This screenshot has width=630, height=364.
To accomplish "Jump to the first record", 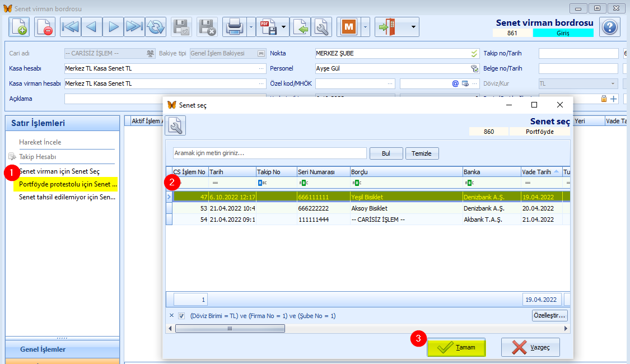I will (x=71, y=27).
